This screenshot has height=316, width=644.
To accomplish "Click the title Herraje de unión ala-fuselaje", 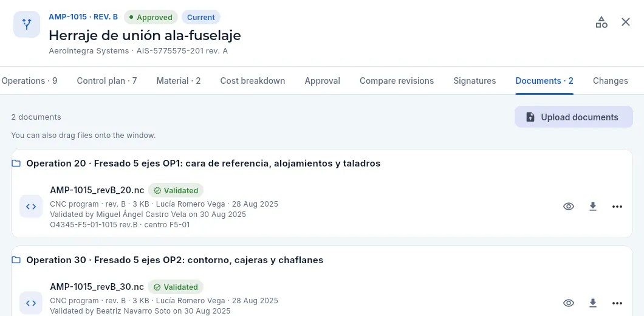I will pyautogui.click(x=145, y=35).
